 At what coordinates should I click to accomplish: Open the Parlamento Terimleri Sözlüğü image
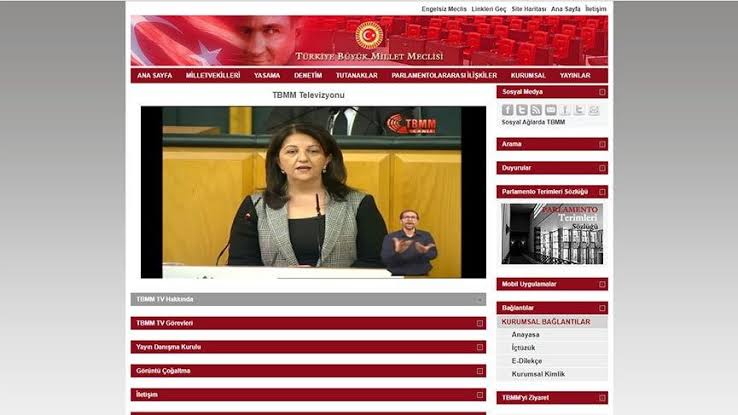click(x=552, y=233)
